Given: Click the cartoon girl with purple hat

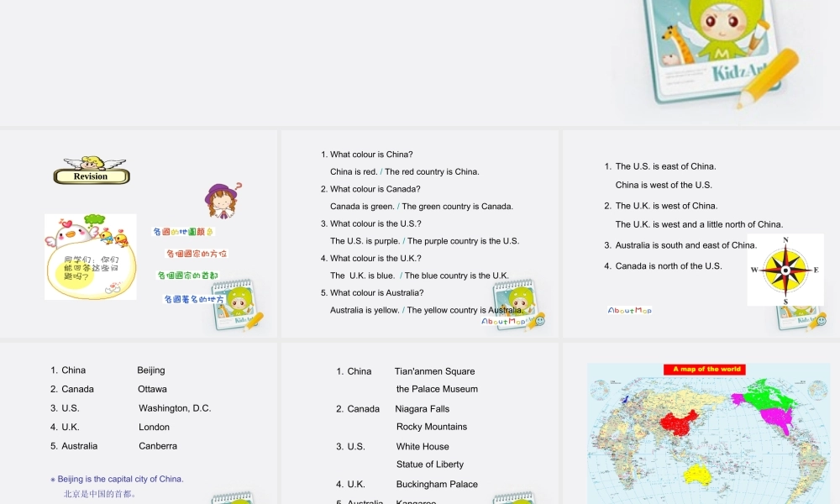Looking at the screenshot, I should point(223,201).
